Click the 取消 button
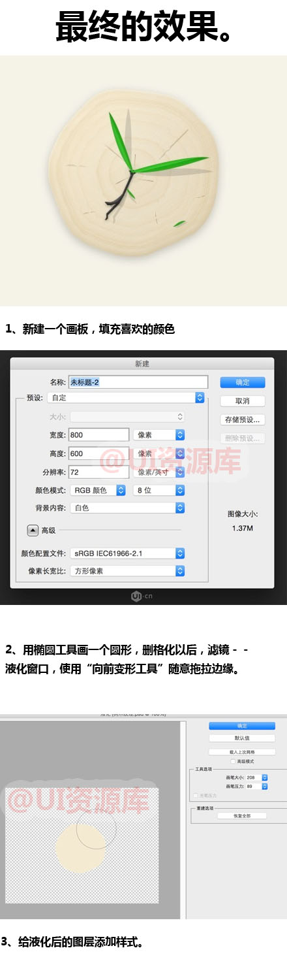Viewport: 287px width, 980px height. (x=242, y=400)
